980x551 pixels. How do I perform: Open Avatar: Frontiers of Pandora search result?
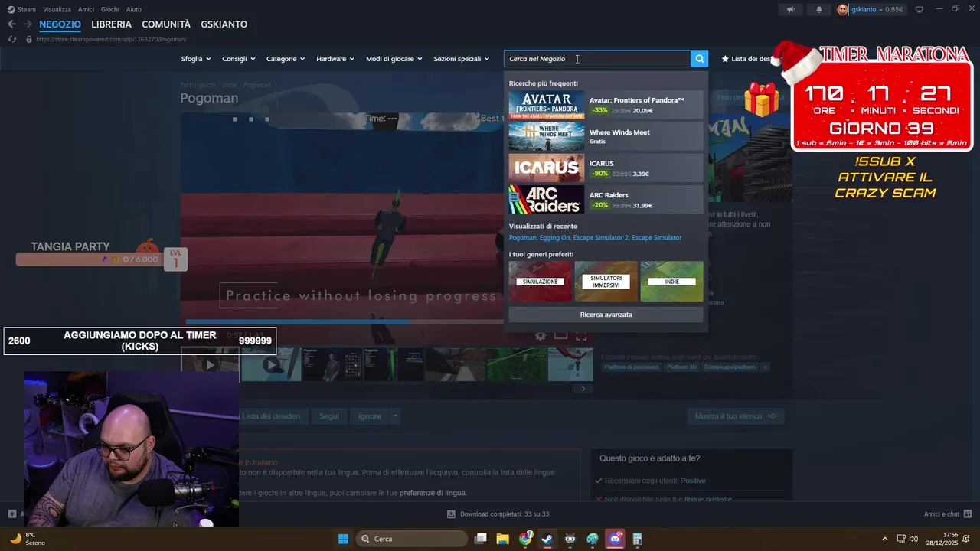pyautogui.click(x=606, y=105)
